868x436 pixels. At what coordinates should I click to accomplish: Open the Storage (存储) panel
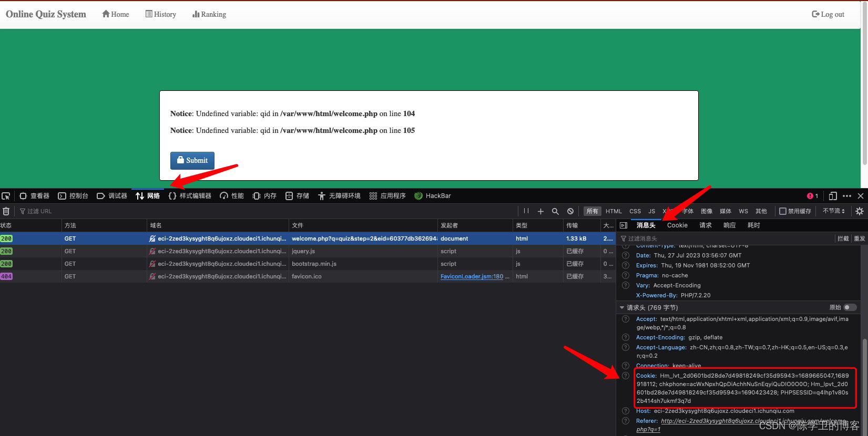[297, 196]
